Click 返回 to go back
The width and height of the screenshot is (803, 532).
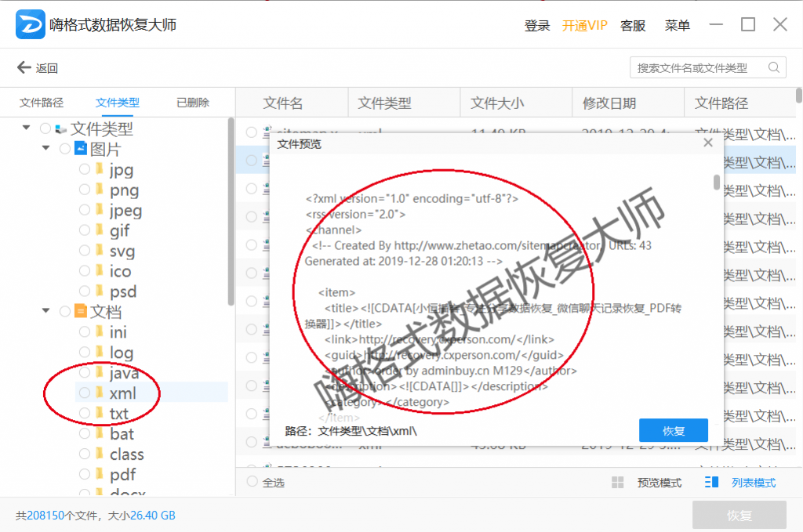[x=46, y=68]
